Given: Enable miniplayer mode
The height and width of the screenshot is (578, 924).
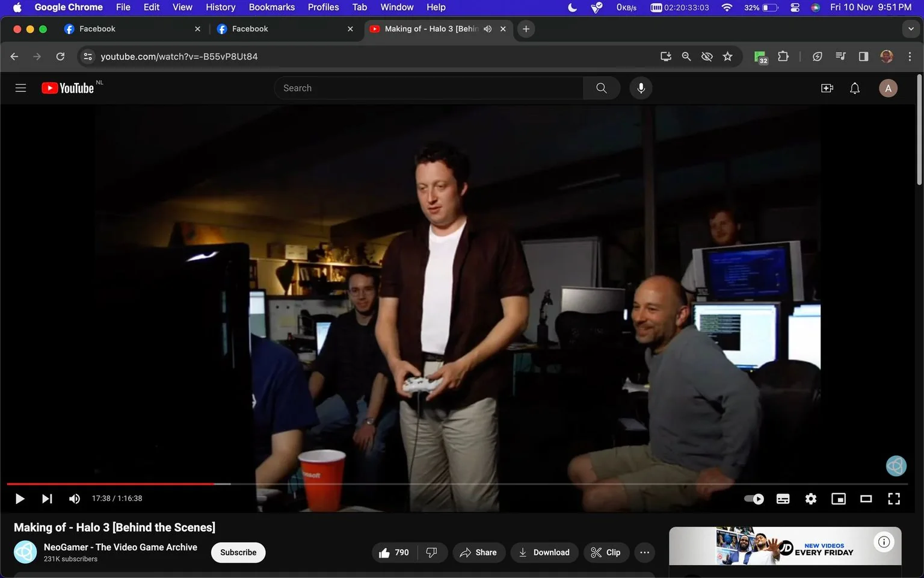Looking at the screenshot, I should [838, 499].
